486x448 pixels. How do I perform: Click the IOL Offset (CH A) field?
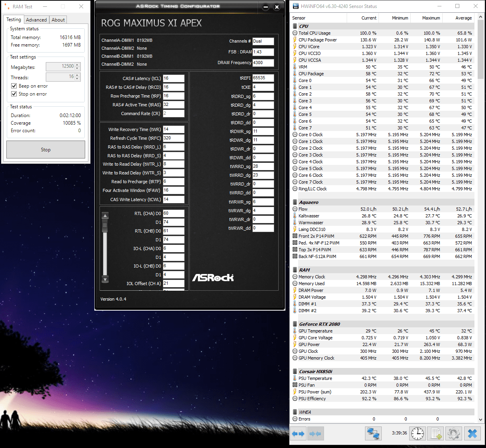click(174, 284)
